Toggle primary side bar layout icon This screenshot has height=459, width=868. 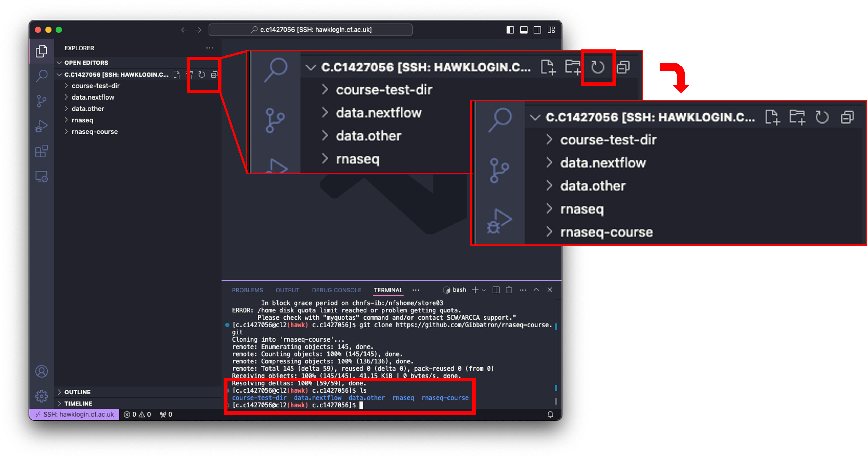coord(510,30)
